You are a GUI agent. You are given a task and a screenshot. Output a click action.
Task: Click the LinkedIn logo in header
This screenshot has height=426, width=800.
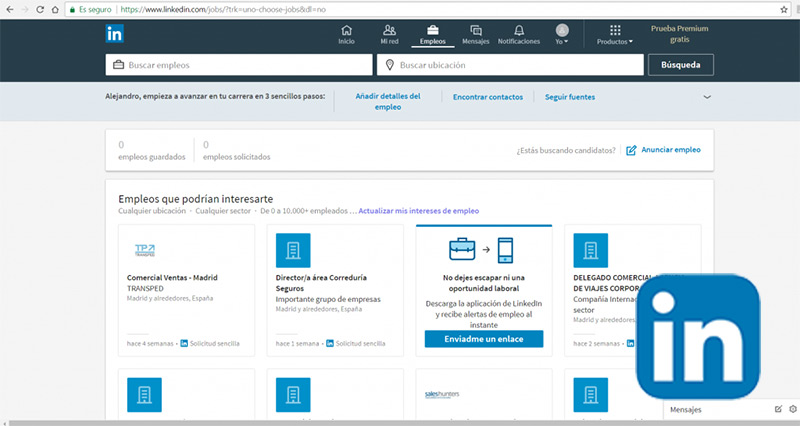[116, 34]
